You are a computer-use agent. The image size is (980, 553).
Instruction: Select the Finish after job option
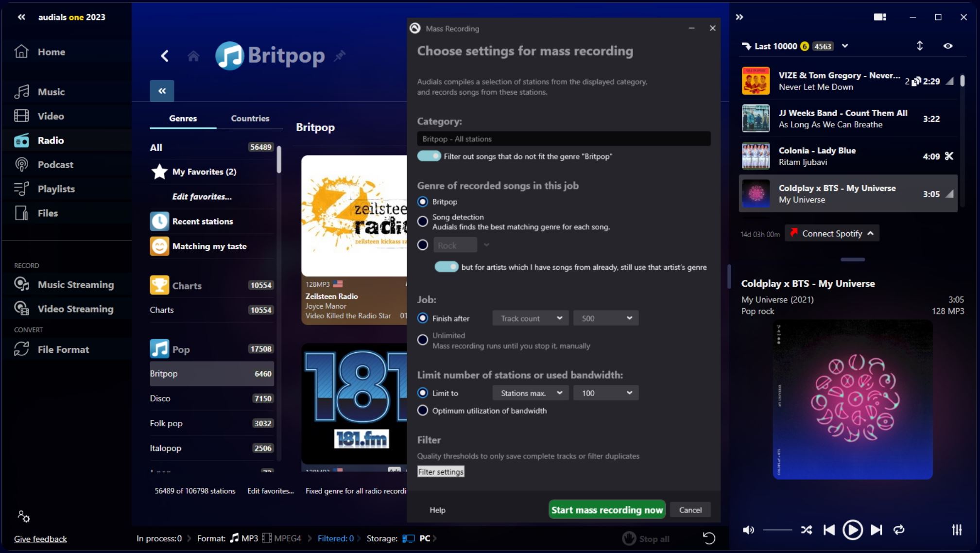423,318
